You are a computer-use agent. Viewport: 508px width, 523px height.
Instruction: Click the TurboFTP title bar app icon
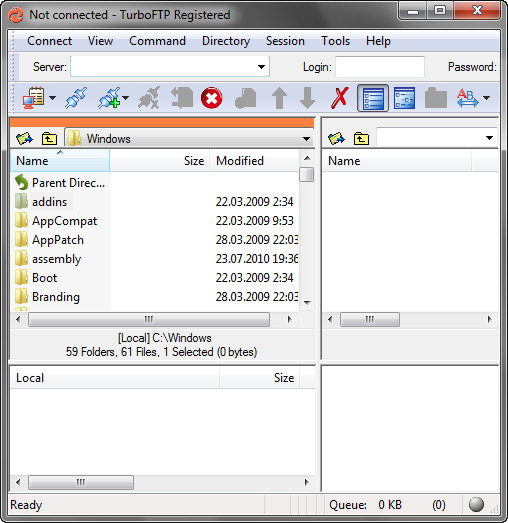pyautogui.click(x=16, y=15)
